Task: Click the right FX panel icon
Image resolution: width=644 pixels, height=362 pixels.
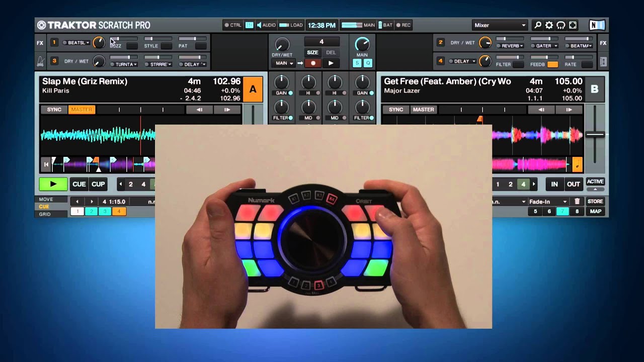Action: click(x=603, y=43)
